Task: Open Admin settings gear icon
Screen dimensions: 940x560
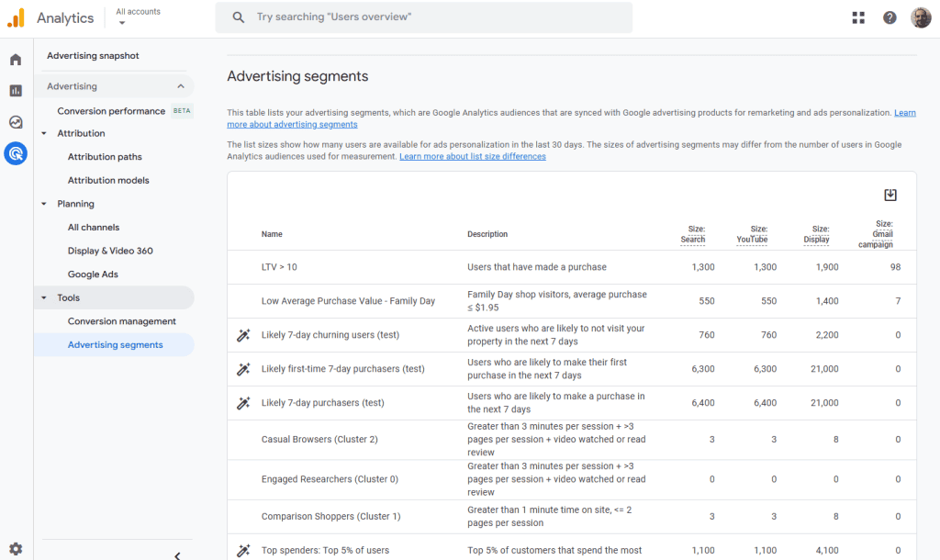Action: point(16,549)
